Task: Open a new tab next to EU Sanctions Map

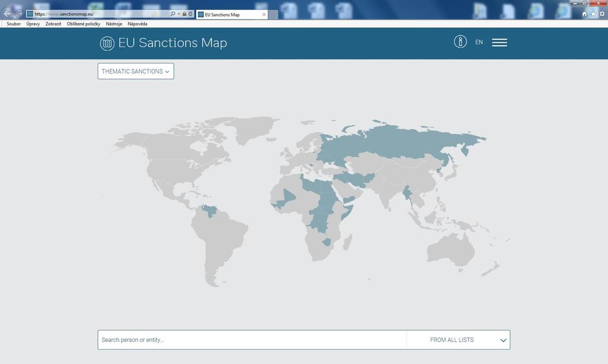Action: point(273,15)
